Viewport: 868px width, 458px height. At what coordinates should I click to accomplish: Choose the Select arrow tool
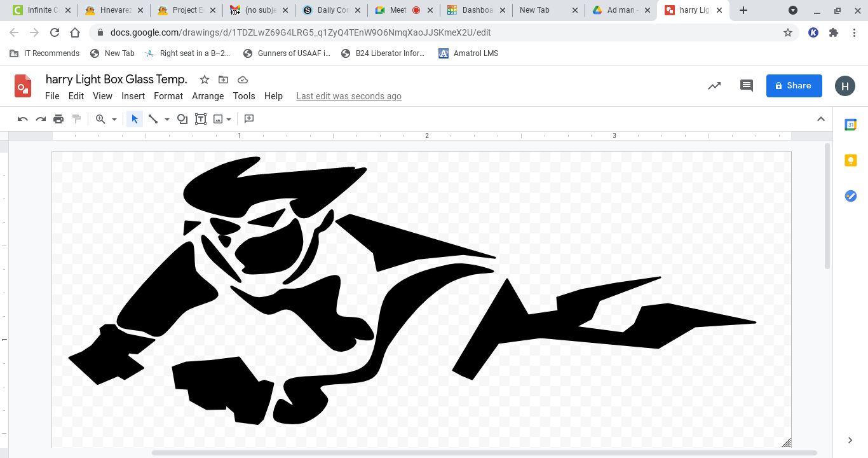135,119
